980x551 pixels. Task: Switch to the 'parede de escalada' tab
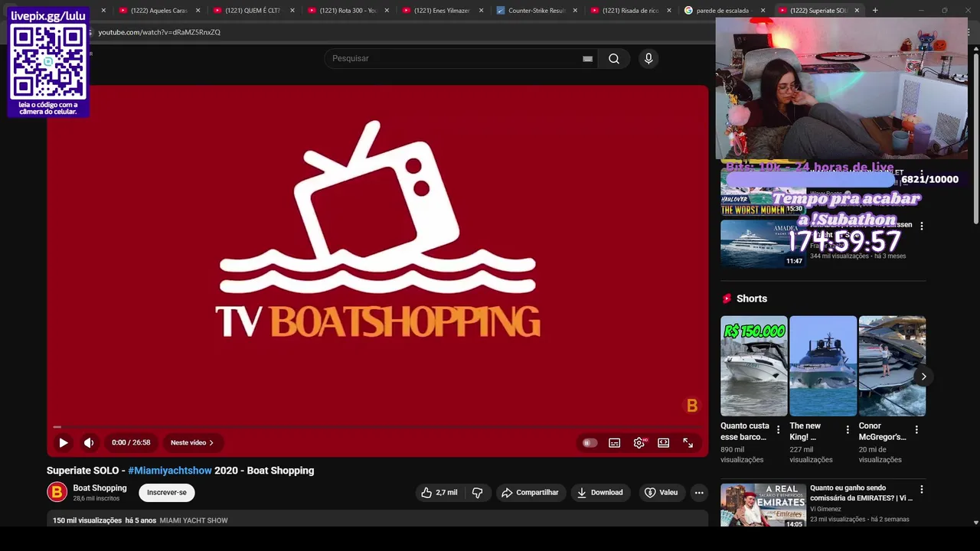pos(723,11)
